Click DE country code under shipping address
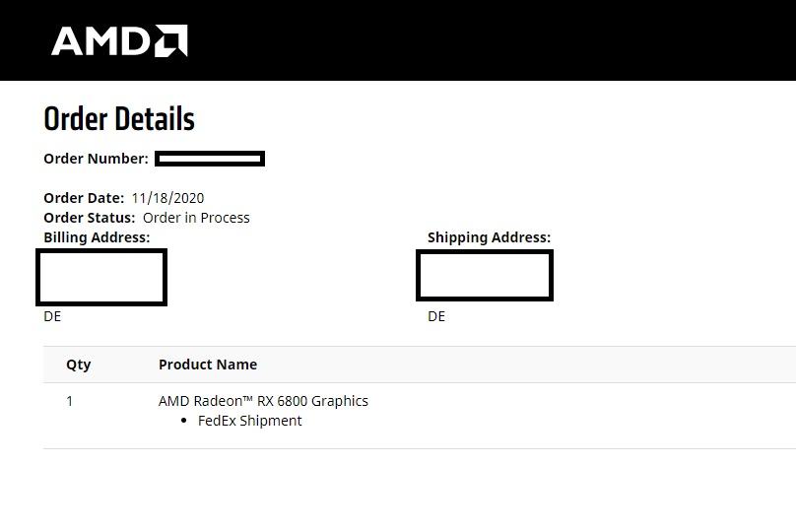This screenshot has height=532, width=796. (x=436, y=316)
